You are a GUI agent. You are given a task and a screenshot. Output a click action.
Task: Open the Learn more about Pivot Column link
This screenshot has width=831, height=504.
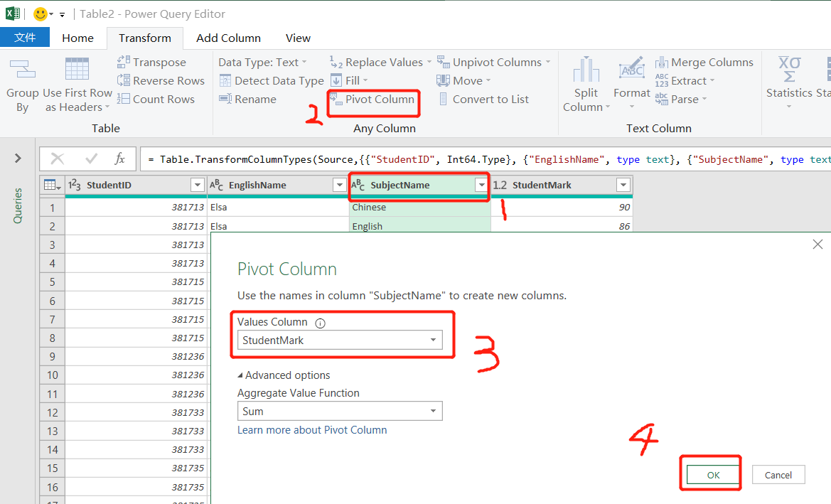pyautogui.click(x=312, y=430)
